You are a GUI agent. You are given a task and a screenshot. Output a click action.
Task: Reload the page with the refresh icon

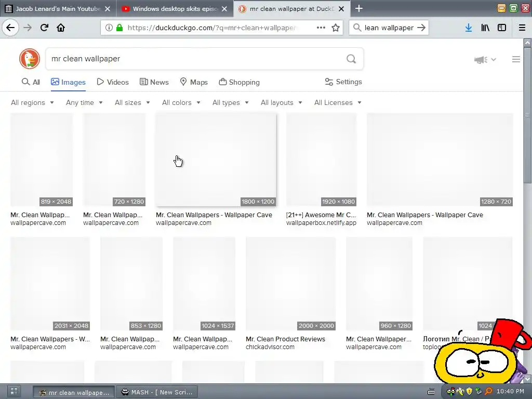coord(44,28)
